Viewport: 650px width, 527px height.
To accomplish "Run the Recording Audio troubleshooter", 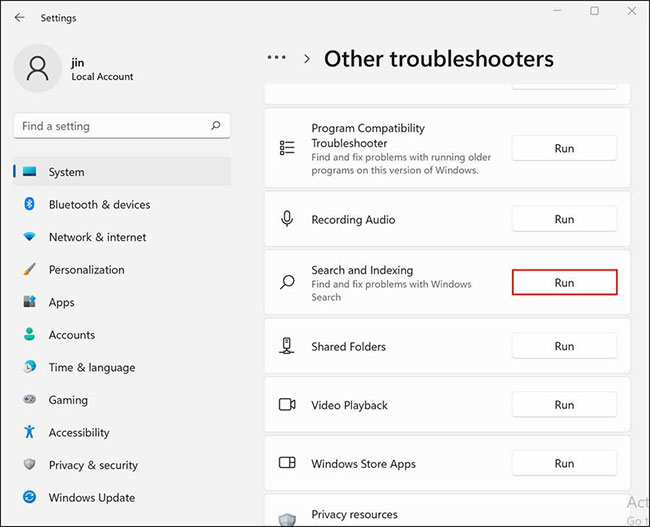I will point(564,219).
